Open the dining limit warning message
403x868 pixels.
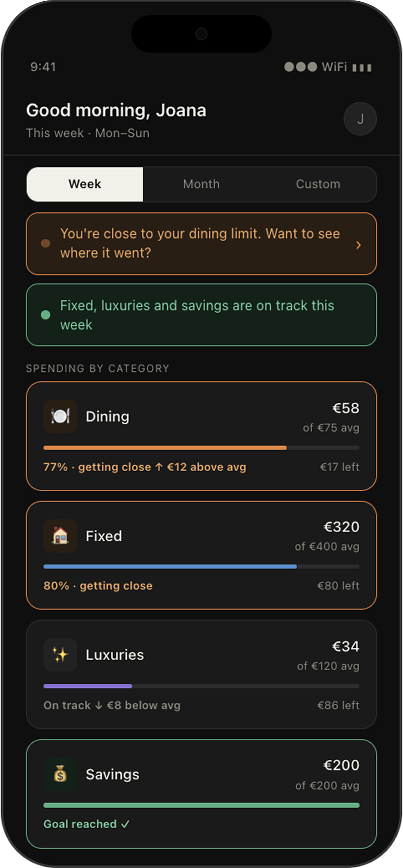(201, 244)
